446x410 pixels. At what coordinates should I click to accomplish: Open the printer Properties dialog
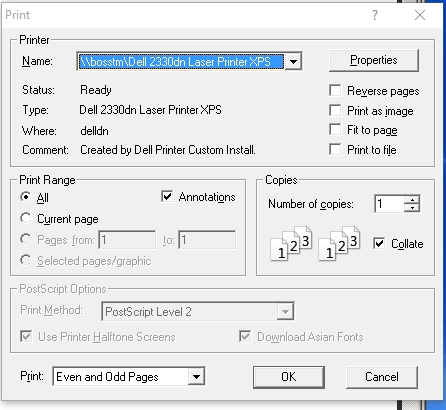pyautogui.click(x=374, y=60)
